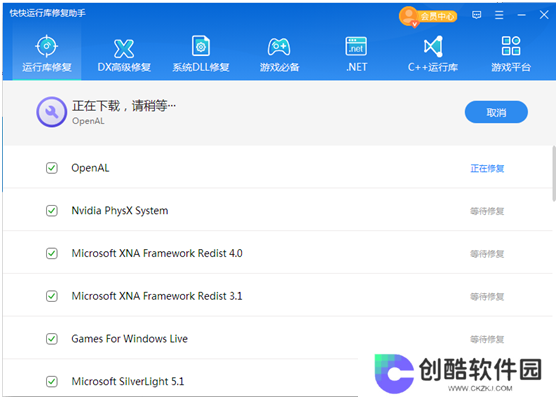
Task: Toggle Microsoft SilverLight 5.1 checkbox
Action: point(52,381)
